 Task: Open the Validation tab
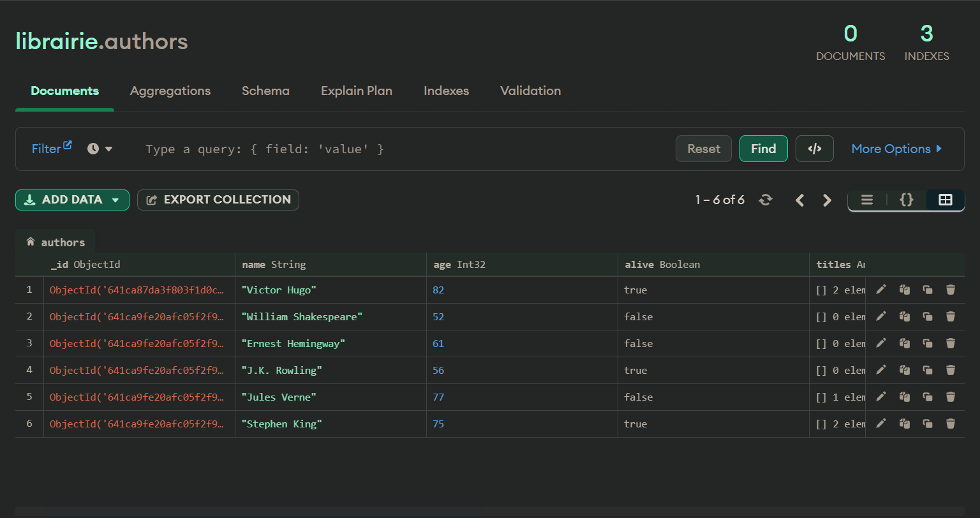pos(531,91)
